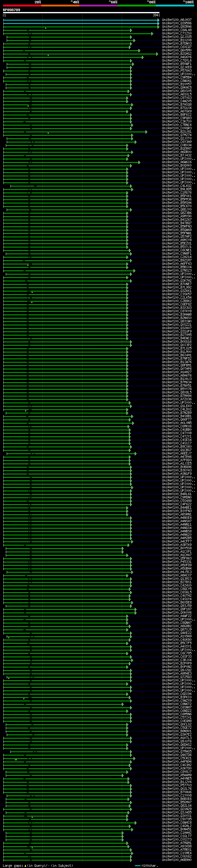Click the =100char. scale legend
Screen dimensions: 197x868
point(147,866)
